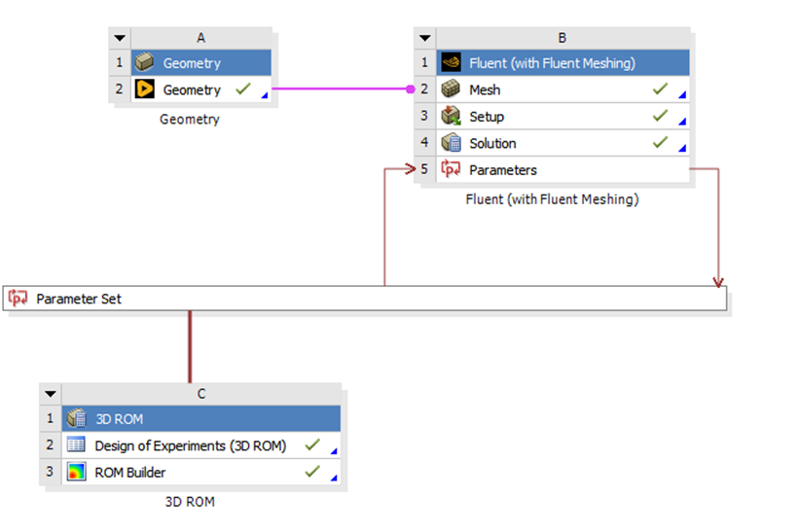Click the 3D ROM header icon
The height and width of the screenshot is (532, 799).
76,419
